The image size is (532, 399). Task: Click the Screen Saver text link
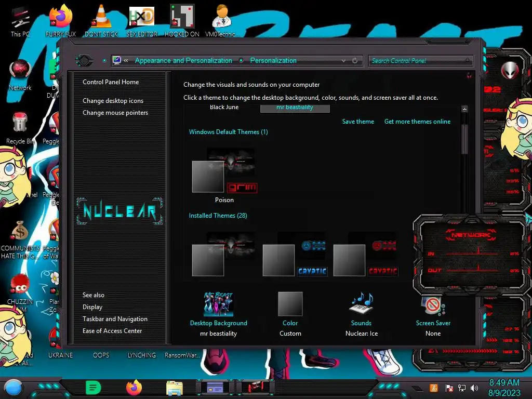pos(433,323)
